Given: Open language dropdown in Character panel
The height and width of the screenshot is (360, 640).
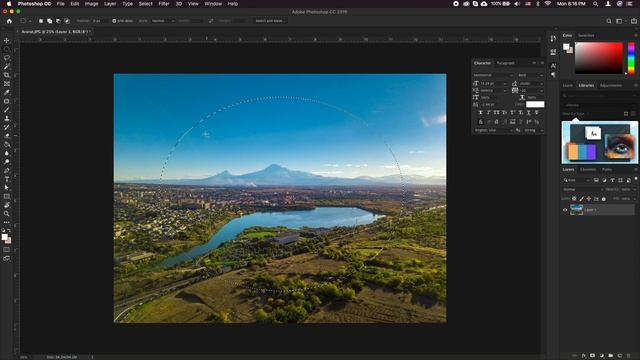Looking at the screenshot, I should [x=493, y=130].
